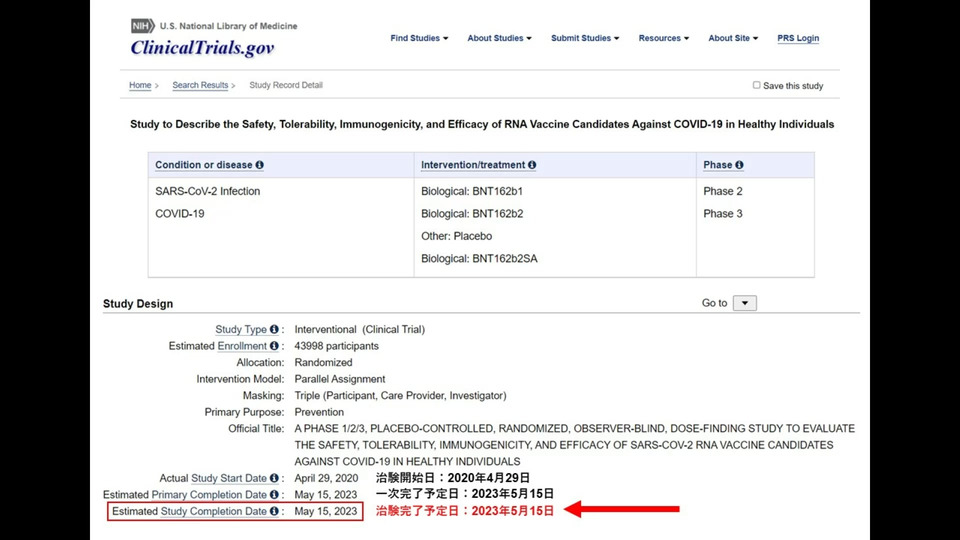960x540 pixels.
Task: Check the Save this study checkbox
Action: (x=757, y=85)
